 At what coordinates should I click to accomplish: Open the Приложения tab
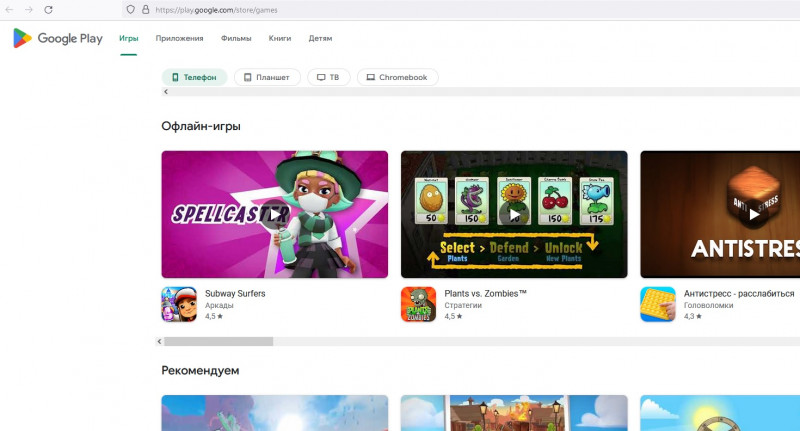point(179,38)
